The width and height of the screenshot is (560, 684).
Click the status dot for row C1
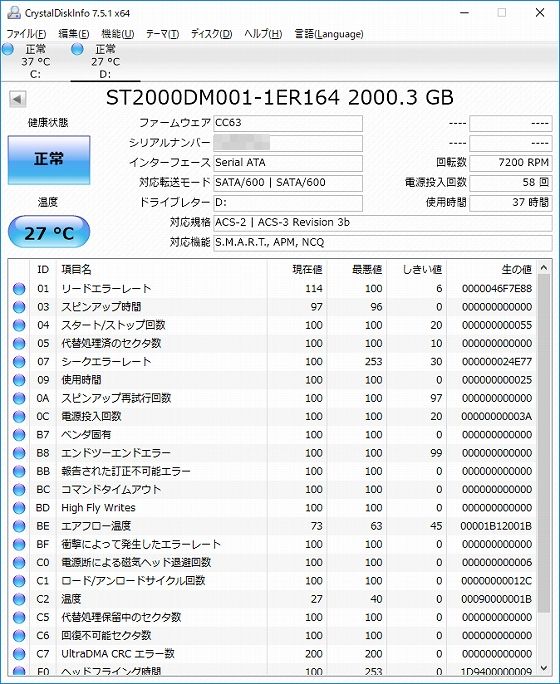19,581
